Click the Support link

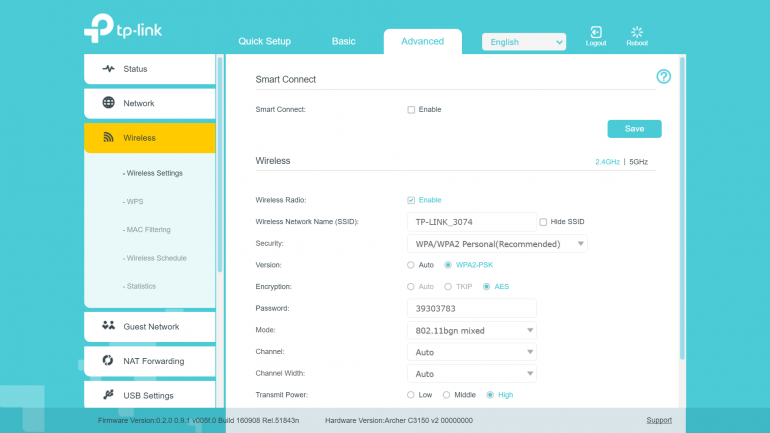[x=659, y=420]
